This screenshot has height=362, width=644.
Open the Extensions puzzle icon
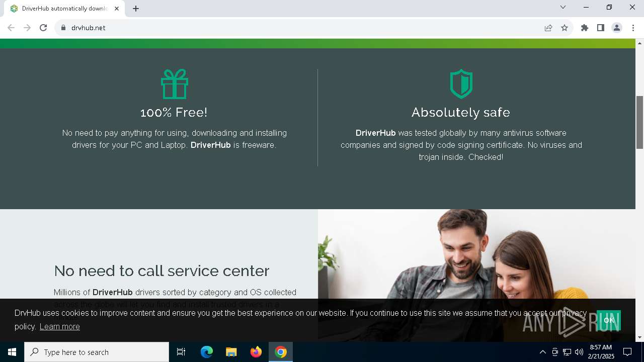(x=585, y=28)
